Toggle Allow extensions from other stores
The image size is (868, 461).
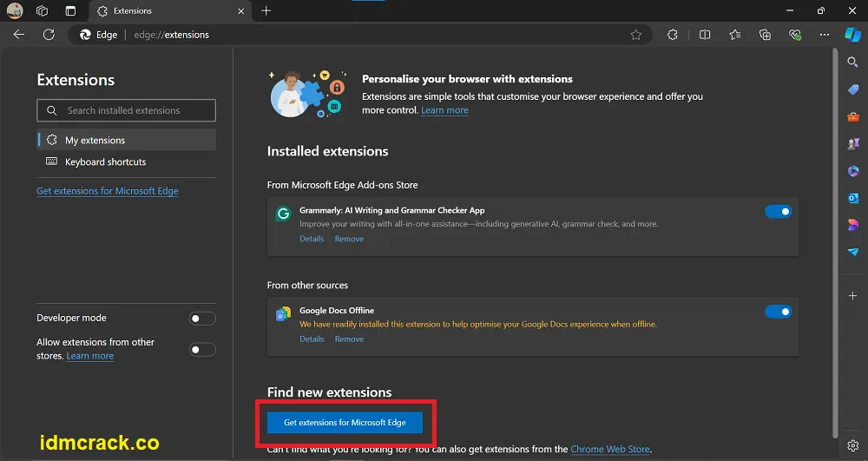(202, 350)
